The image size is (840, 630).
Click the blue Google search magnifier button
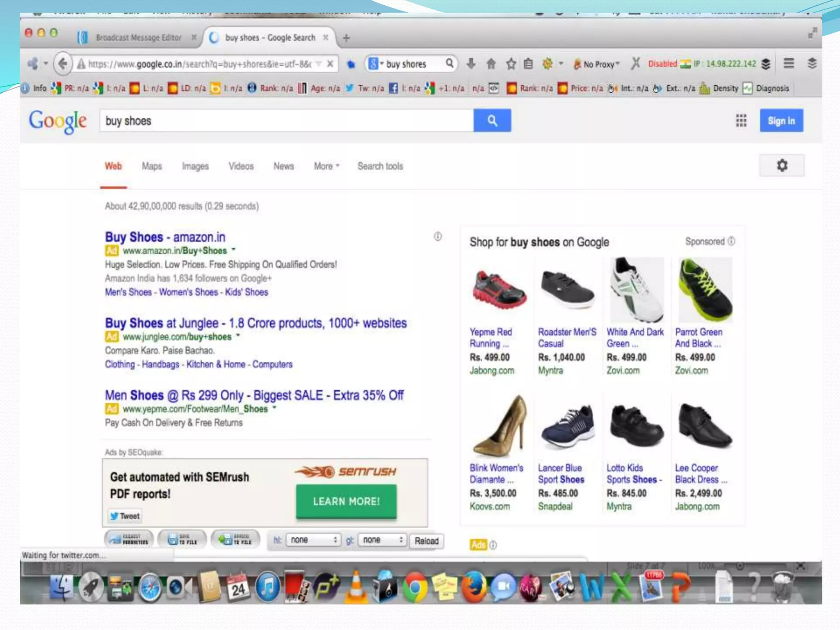coord(492,121)
